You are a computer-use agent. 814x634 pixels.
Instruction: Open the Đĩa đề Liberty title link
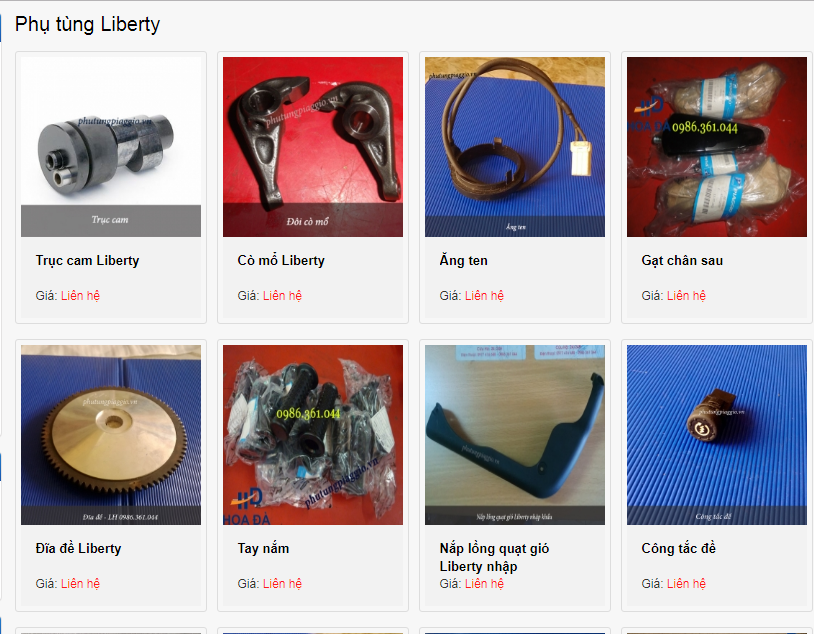78,548
